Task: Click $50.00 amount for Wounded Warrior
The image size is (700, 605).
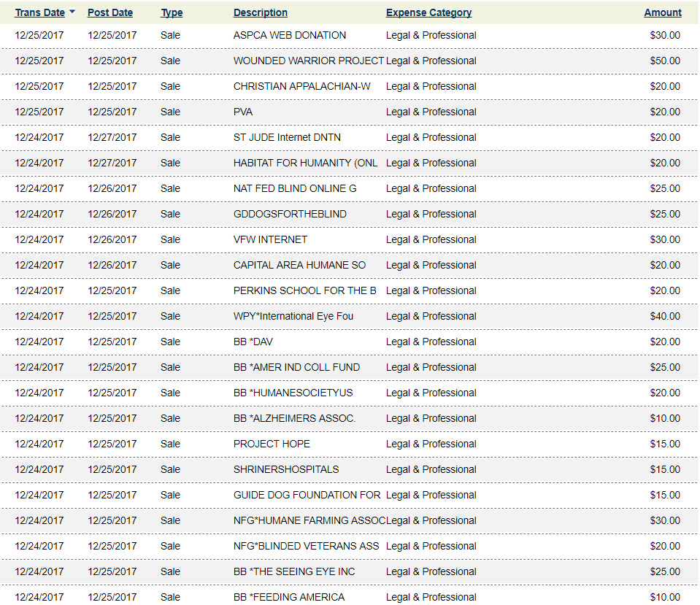Action: pyautogui.click(x=665, y=61)
